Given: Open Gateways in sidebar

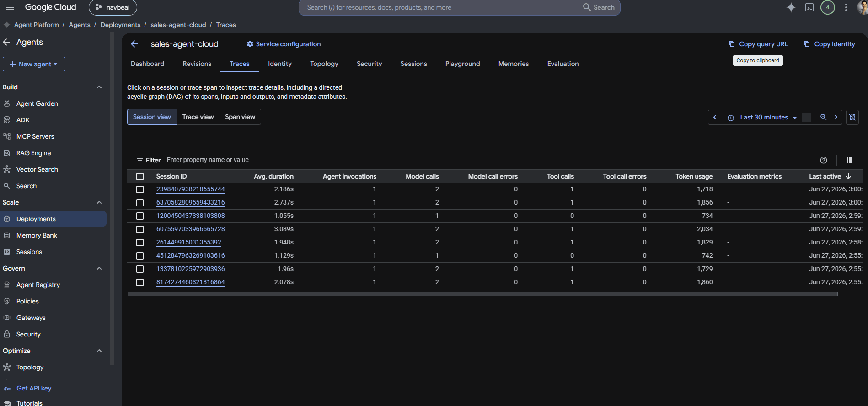Looking at the screenshot, I should 31,318.
